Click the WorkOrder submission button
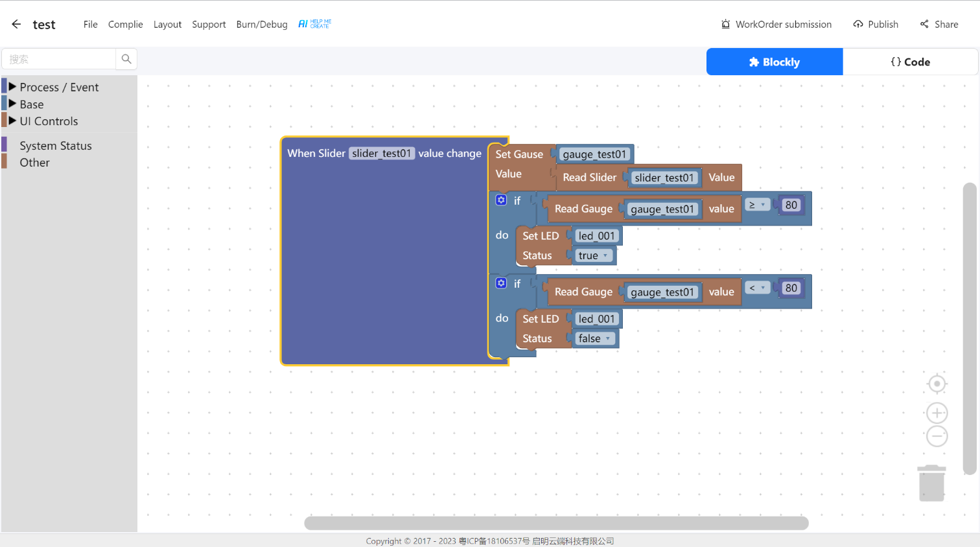This screenshot has width=980, height=547. coord(776,24)
